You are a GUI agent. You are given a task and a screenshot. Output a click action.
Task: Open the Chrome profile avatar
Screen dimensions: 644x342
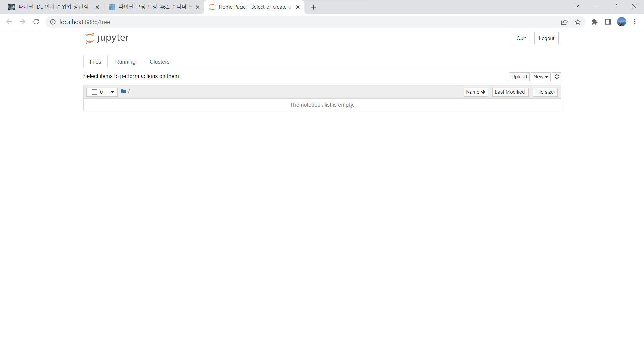point(622,22)
